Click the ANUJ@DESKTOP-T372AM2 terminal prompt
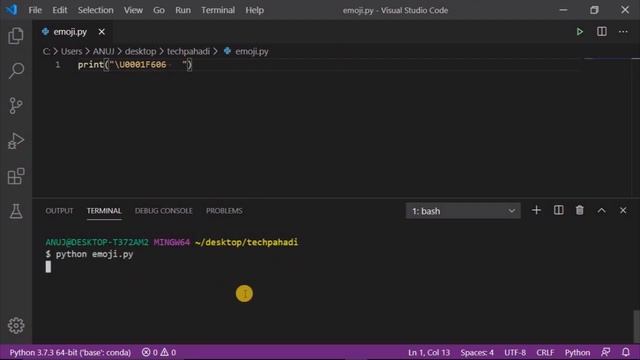 (97, 242)
